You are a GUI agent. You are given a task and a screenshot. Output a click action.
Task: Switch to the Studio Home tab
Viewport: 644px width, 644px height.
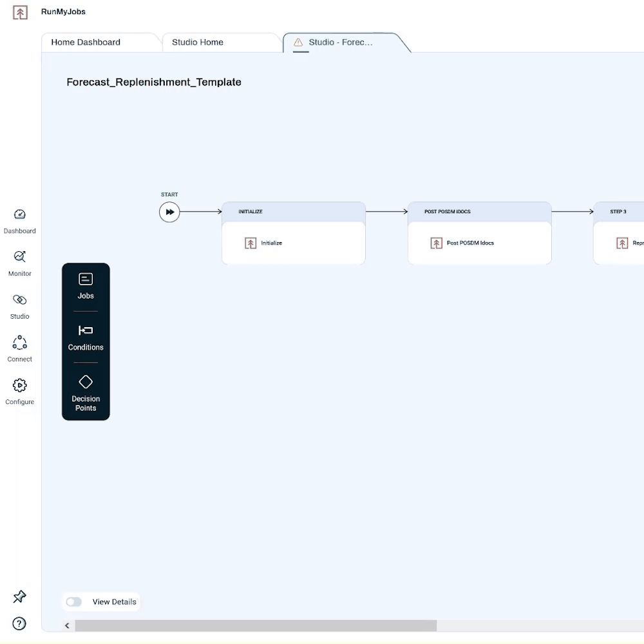coord(198,43)
